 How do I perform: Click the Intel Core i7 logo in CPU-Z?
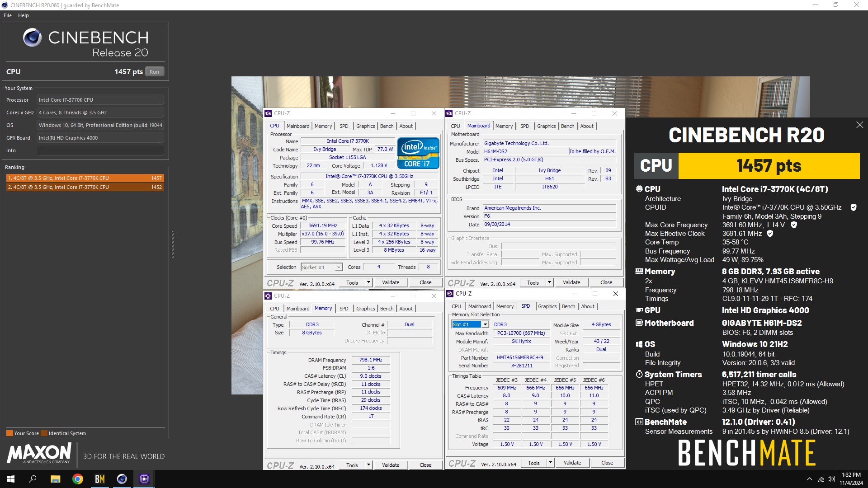pos(418,153)
